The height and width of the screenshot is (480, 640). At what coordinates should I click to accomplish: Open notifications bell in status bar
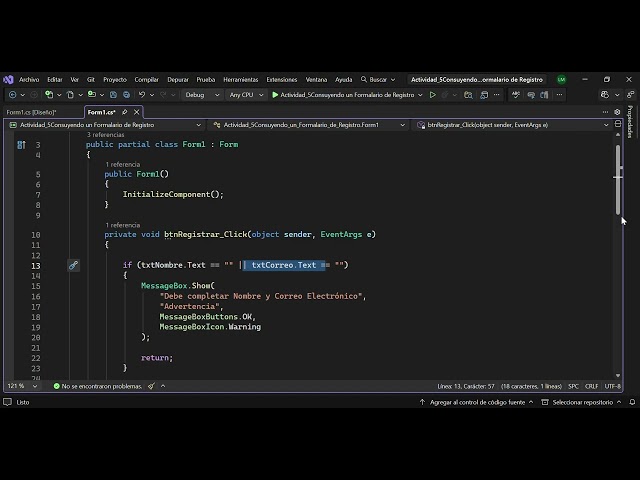pos(632,402)
